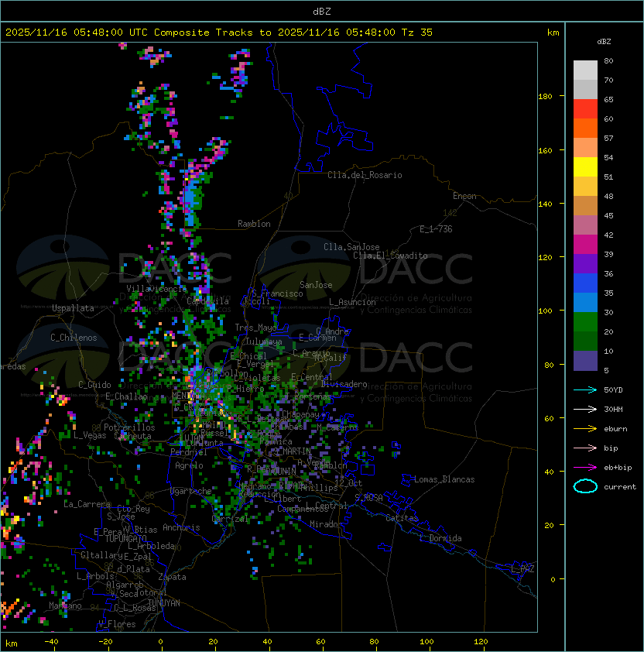This screenshot has height=652, width=644.
Task: Click the 'L_Dormida' map label
Action: click(440, 538)
